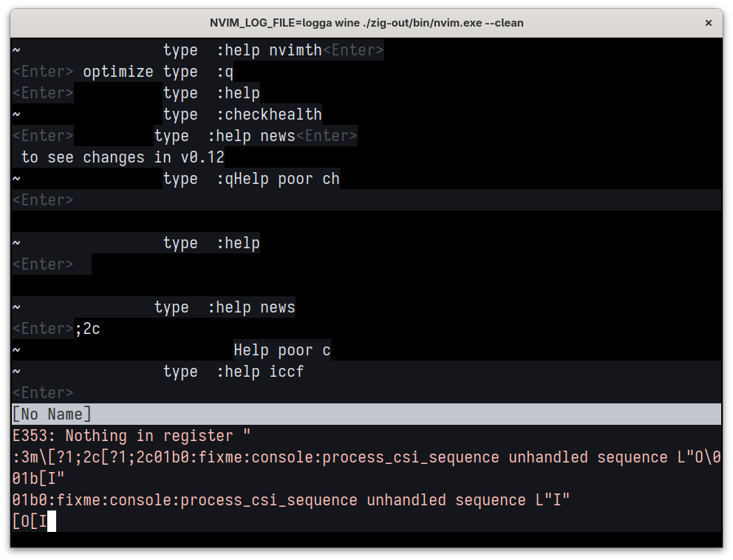Click the ':qHelp poor ch' text

tap(278, 180)
